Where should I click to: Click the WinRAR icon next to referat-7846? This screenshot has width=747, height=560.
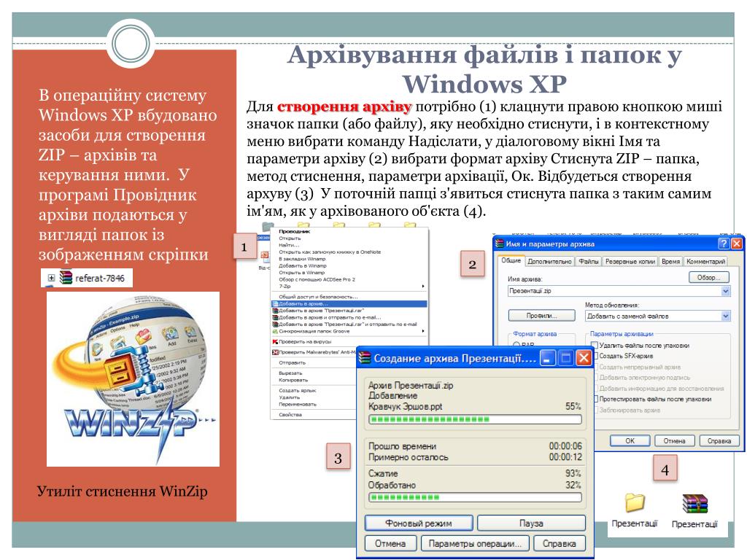click(x=66, y=278)
